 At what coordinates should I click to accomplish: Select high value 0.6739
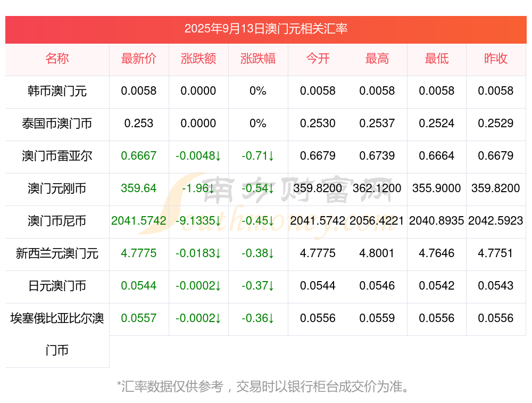pos(377,156)
